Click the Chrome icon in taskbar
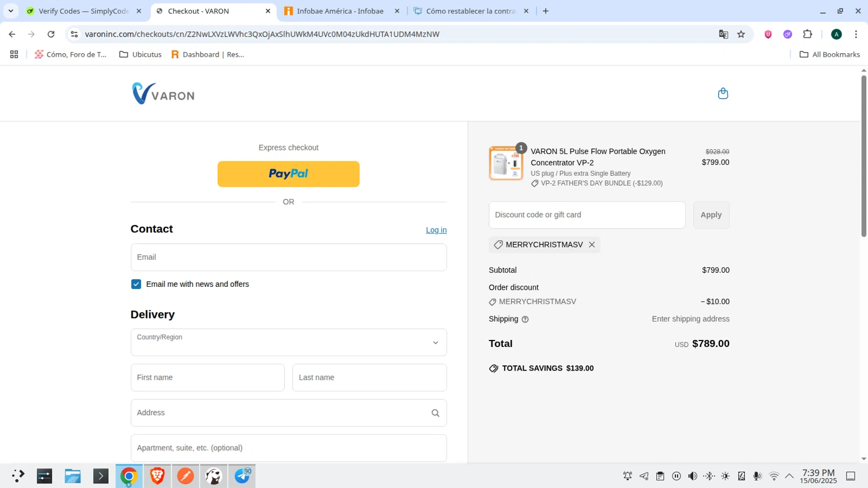This screenshot has width=868, height=488. 128,476
